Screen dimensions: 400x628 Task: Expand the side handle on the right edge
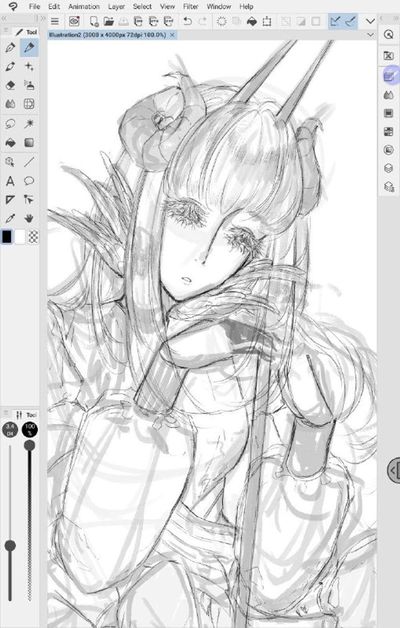[x=394, y=471]
